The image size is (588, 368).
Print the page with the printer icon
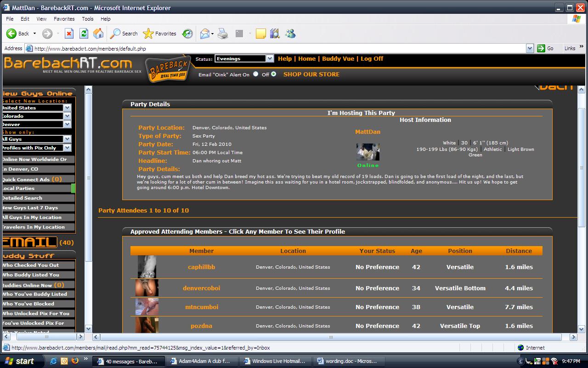coord(223,34)
